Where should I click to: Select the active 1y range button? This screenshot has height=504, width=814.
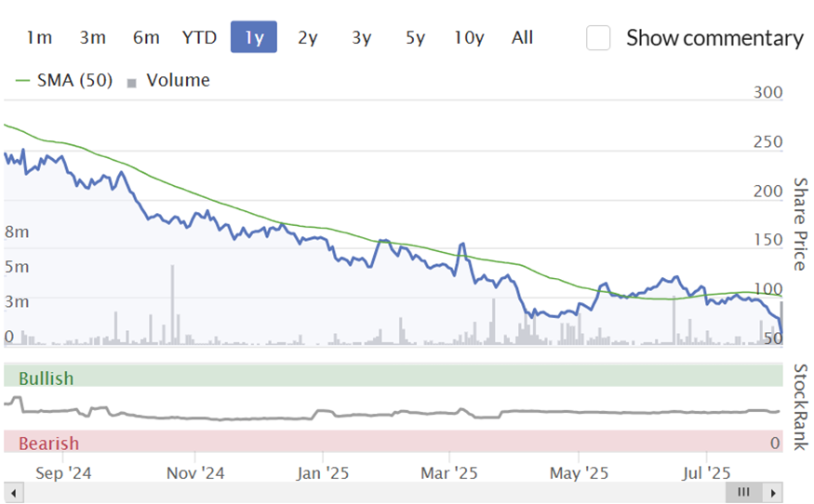pos(254,37)
